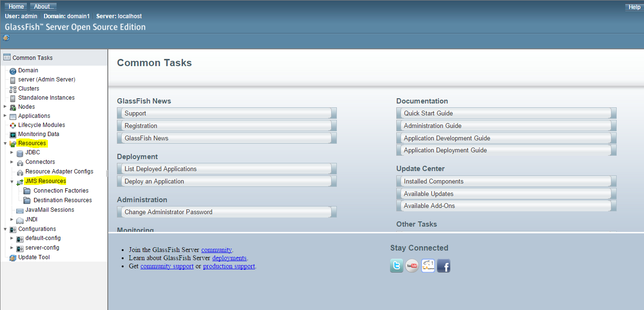The image size is (644, 310).
Task: Click the Update Tool icon
Action: click(x=13, y=258)
